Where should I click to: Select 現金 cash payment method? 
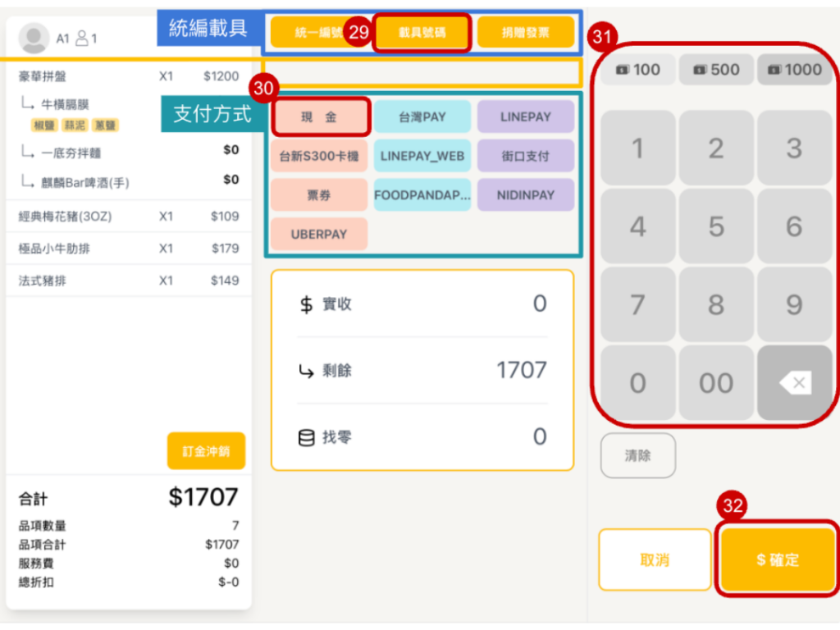[x=319, y=116]
